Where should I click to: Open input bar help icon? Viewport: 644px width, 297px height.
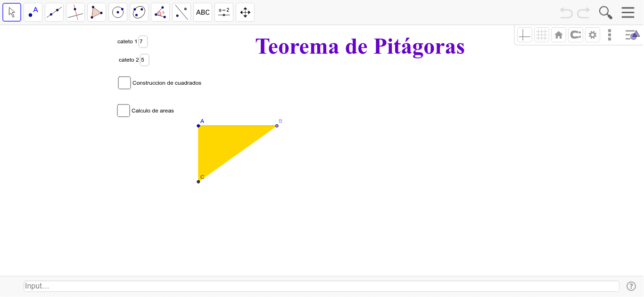(631, 286)
